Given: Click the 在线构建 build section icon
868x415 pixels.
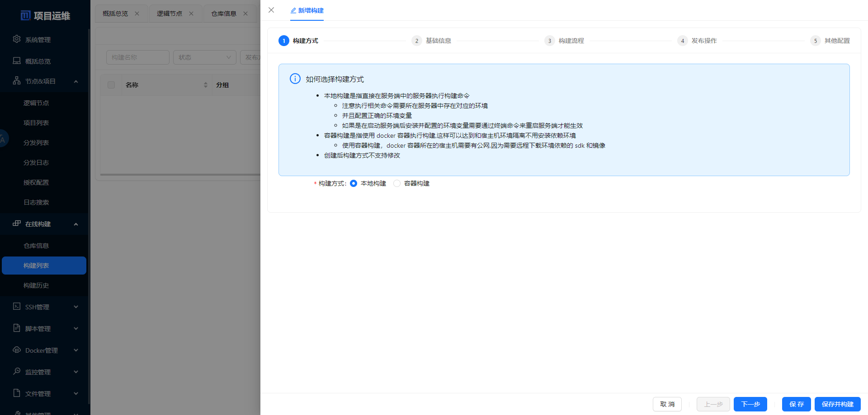Looking at the screenshot, I should (17, 224).
